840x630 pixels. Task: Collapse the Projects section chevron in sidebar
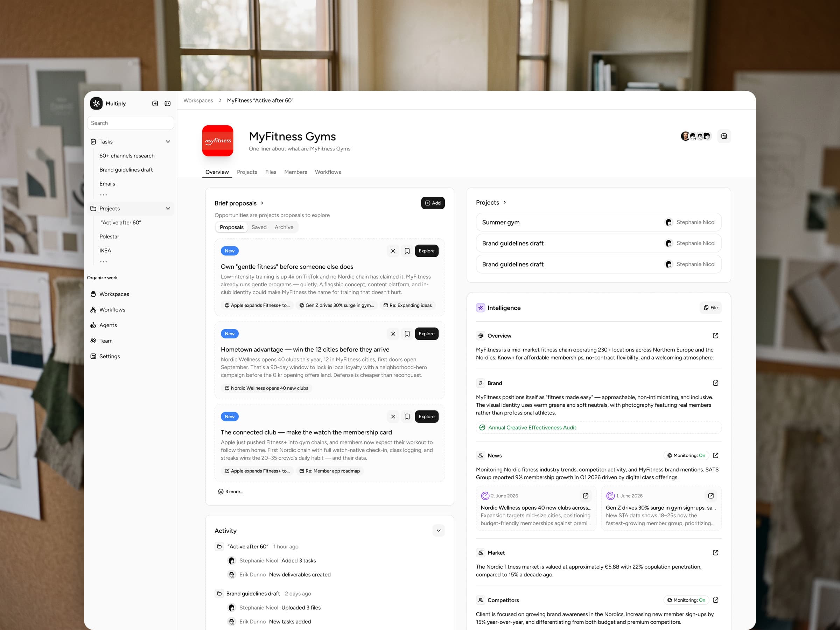[x=168, y=209]
